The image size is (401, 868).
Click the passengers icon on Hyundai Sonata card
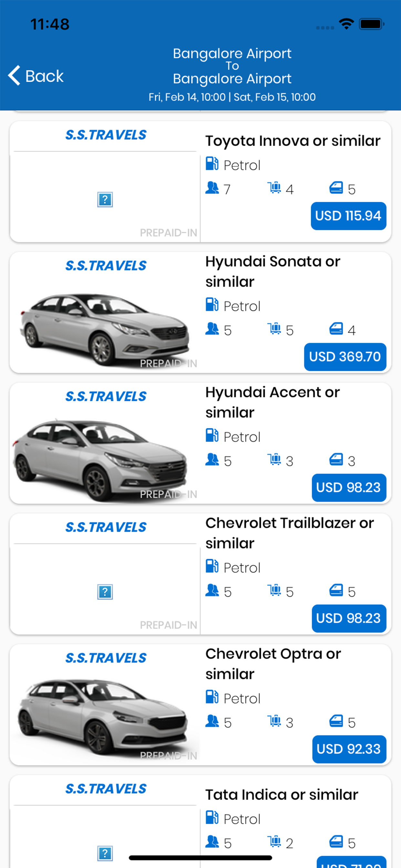[x=212, y=329]
